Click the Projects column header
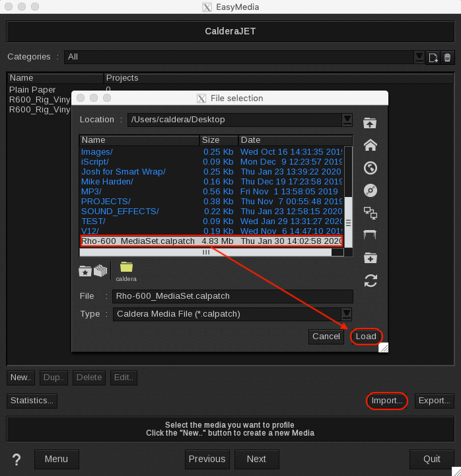 pyautogui.click(x=279, y=78)
